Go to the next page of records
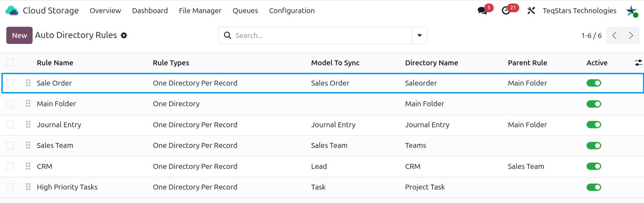Viewport: 644px width, 203px height. coord(631,35)
